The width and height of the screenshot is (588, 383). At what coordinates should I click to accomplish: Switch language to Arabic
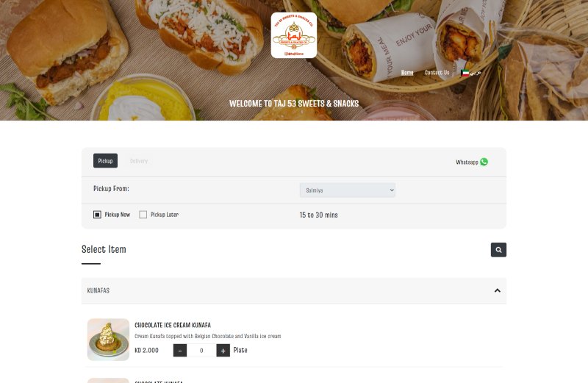(x=476, y=73)
